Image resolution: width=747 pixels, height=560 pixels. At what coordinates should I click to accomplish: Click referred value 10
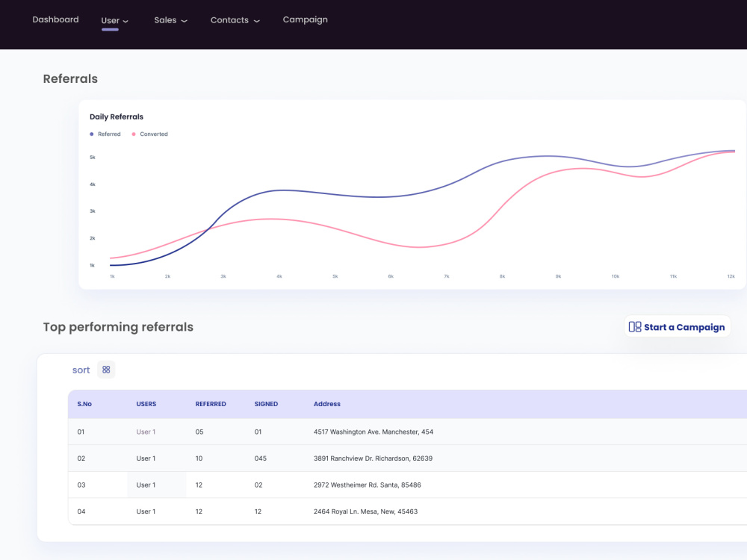199,458
